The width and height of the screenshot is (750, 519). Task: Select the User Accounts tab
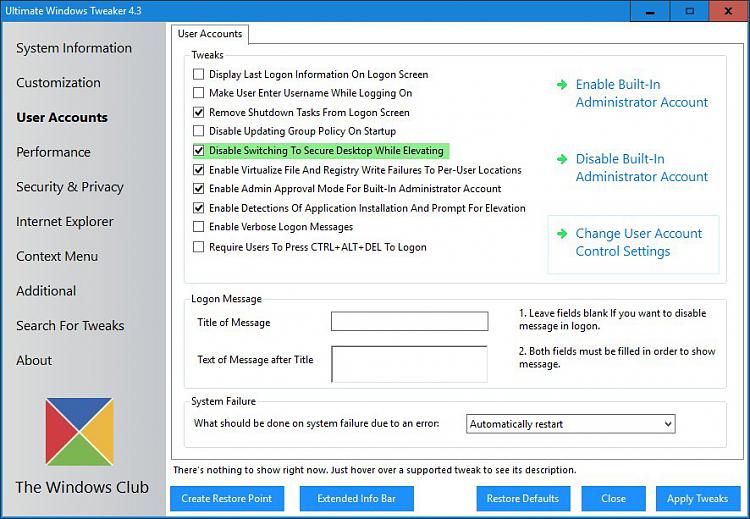pyautogui.click(x=210, y=34)
